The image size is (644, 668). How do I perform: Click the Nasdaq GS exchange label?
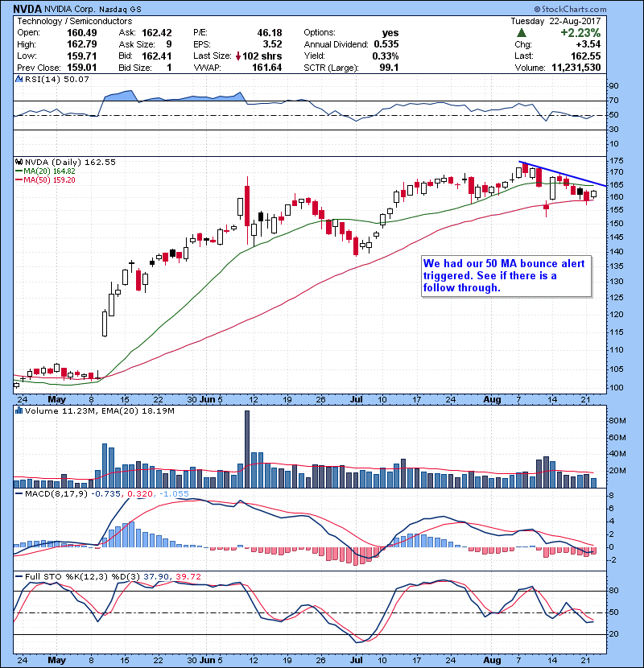(x=121, y=10)
